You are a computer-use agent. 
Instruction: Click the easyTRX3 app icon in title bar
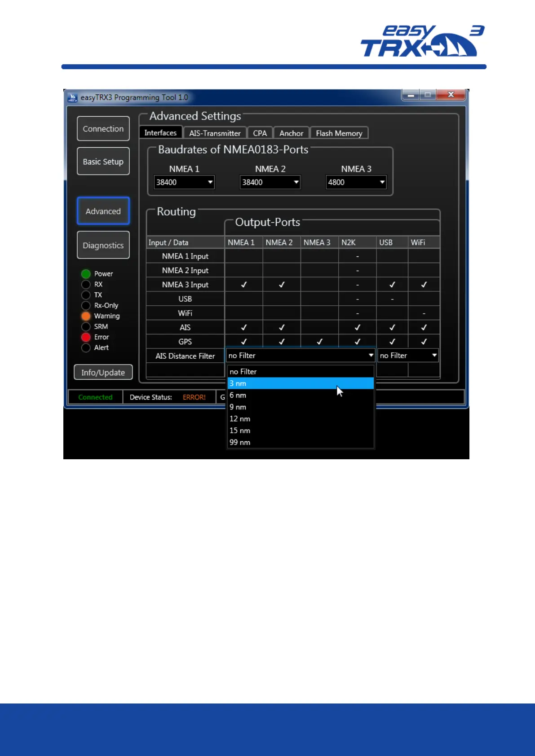tap(72, 97)
